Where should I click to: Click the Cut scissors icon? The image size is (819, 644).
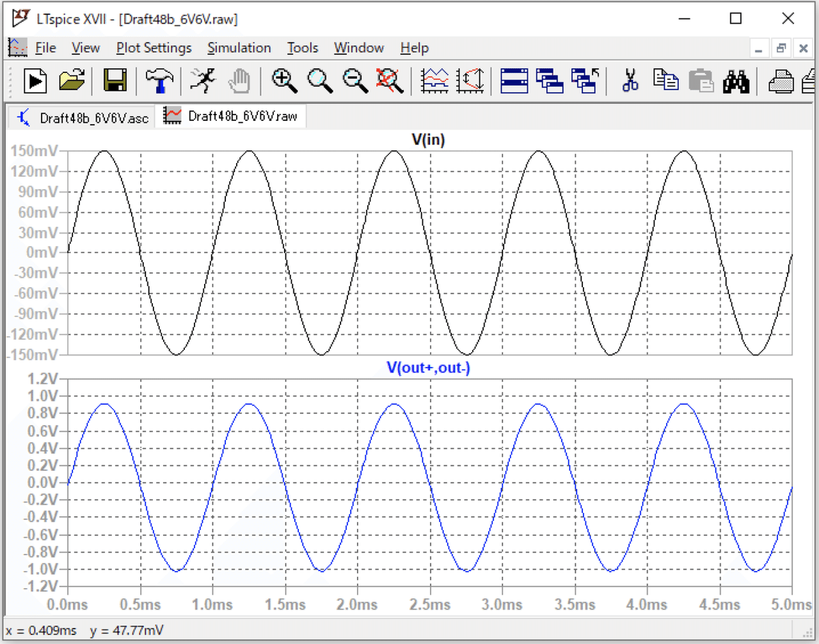(x=630, y=81)
